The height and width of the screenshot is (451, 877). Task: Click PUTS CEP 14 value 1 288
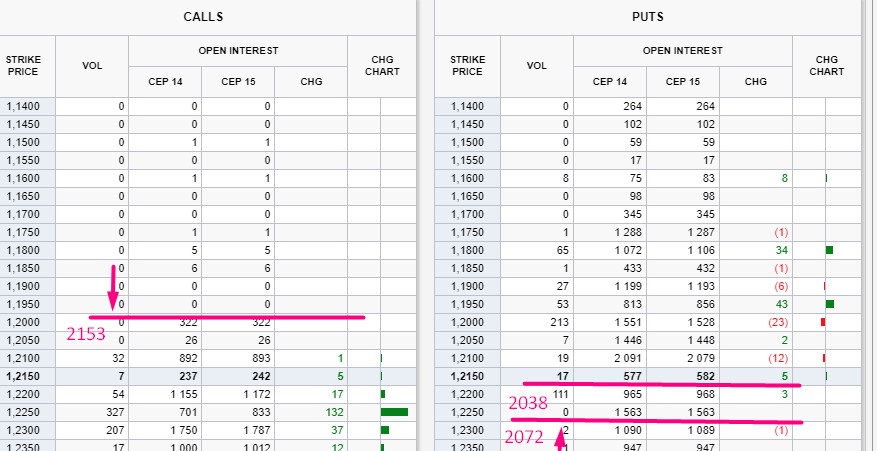[629, 232]
